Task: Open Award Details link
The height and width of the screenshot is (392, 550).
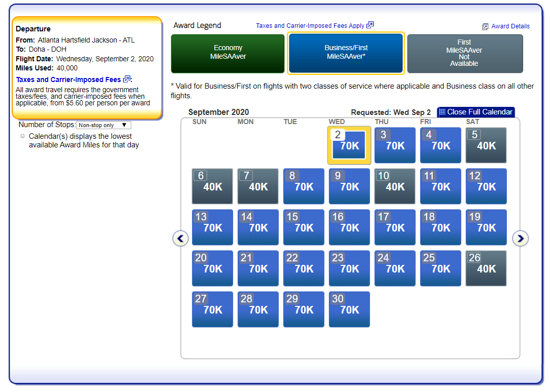Action: pos(510,26)
